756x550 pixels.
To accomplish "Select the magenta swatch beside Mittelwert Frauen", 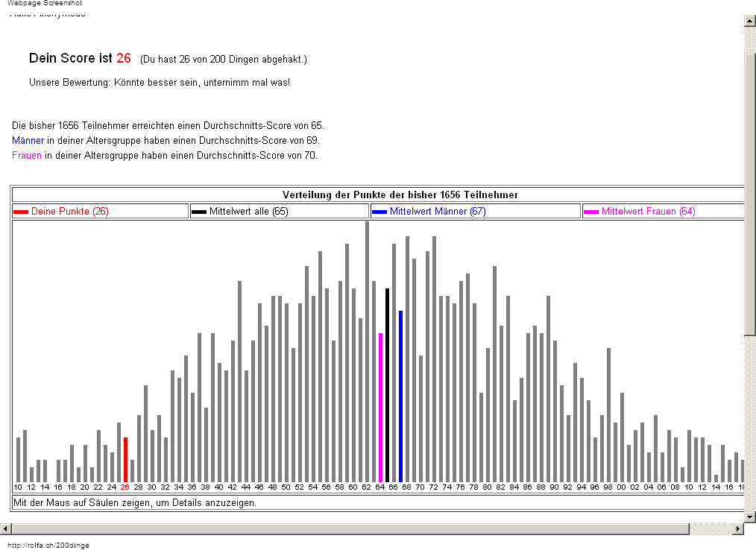I will tap(591, 212).
